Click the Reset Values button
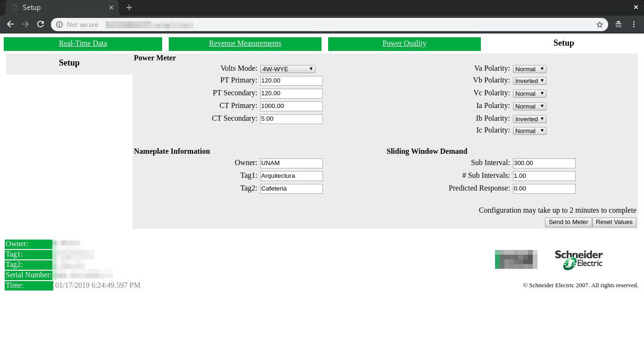This screenshot has width=644, height=349. click(x=614, y=222)
